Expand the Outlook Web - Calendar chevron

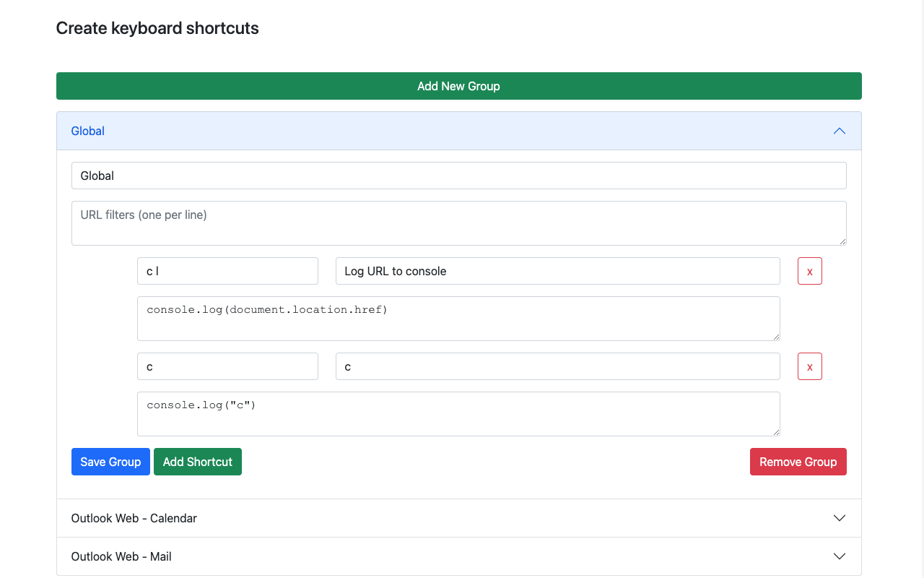[839, 518]
